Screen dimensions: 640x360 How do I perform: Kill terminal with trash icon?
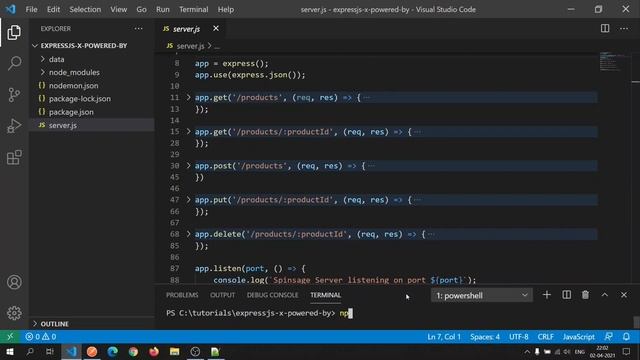pyautogui.click(x=585, y=295)
